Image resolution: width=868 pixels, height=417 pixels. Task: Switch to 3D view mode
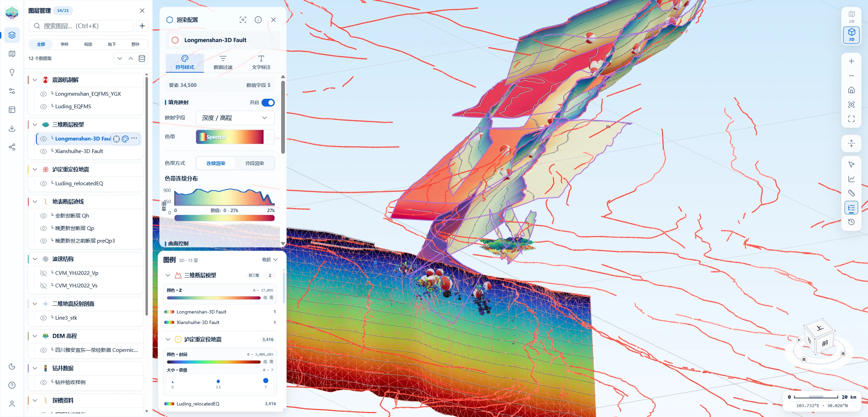[x=851, y=35]
